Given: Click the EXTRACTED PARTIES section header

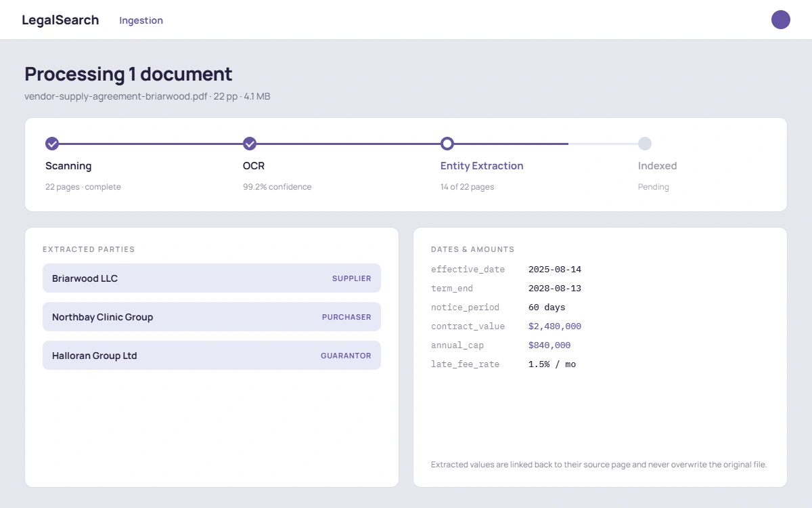Looking at the screenshot, I should (89, 249).
